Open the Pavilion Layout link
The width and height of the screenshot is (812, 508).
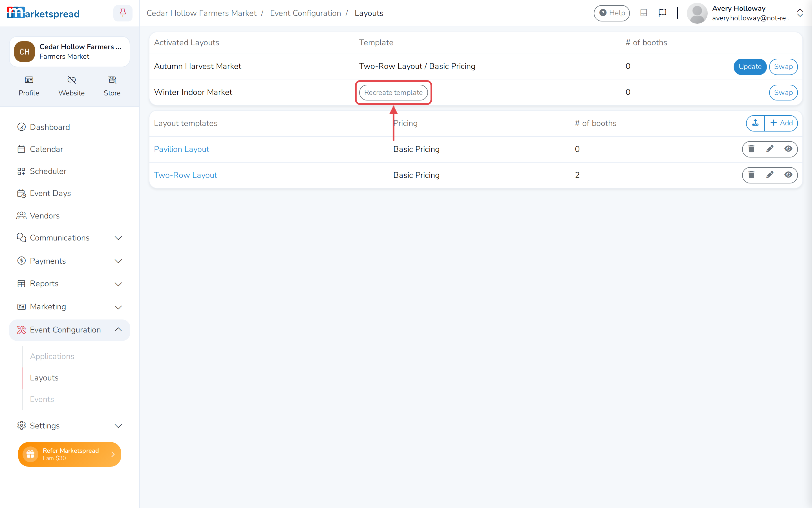[181, 149]
